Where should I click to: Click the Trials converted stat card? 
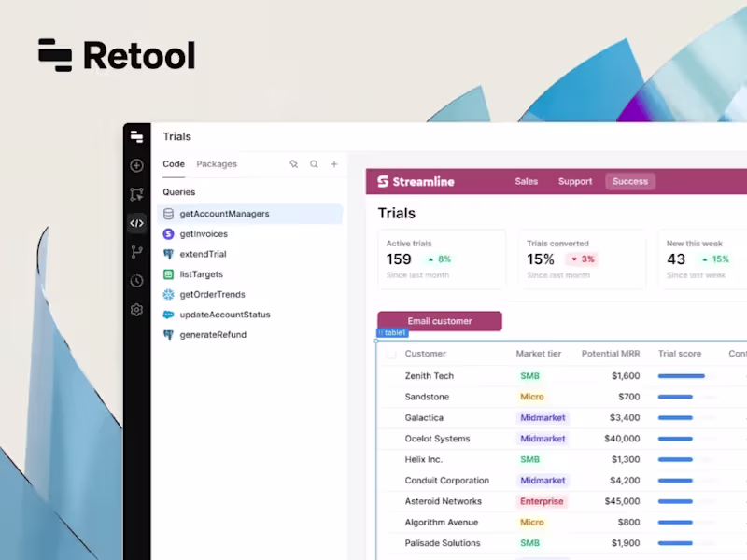[582, 259]
